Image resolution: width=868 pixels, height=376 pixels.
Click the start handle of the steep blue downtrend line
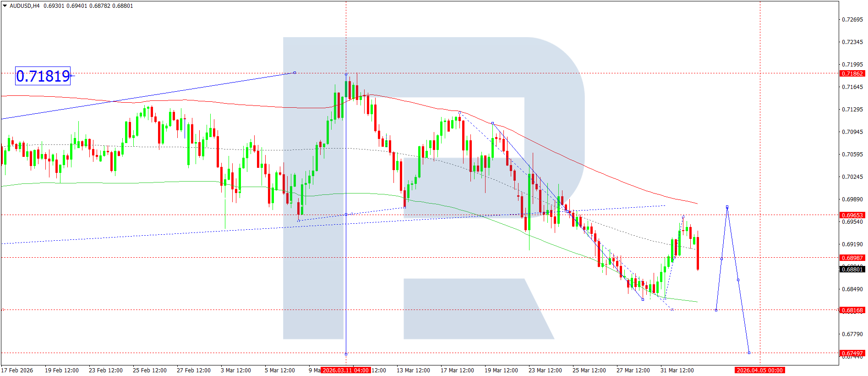coord(492,123)
